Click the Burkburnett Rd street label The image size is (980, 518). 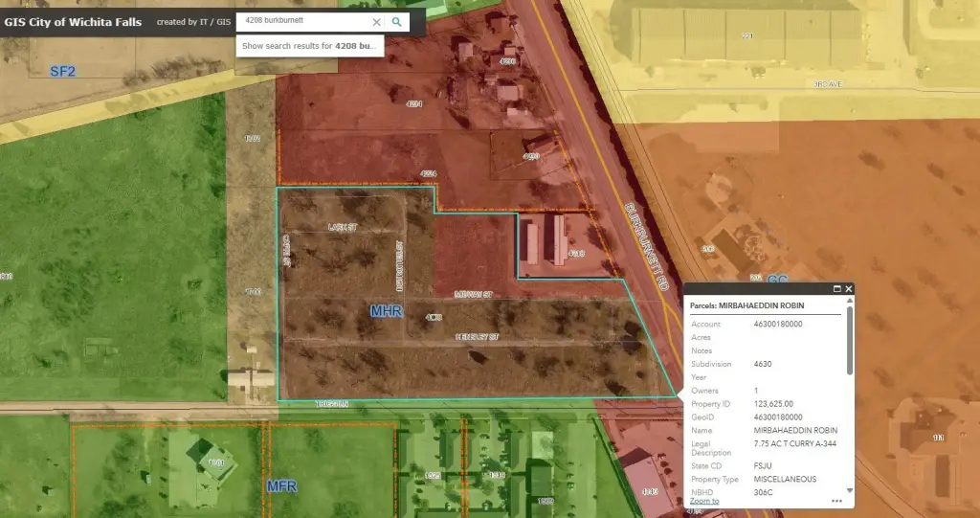[x=647, y=246]
